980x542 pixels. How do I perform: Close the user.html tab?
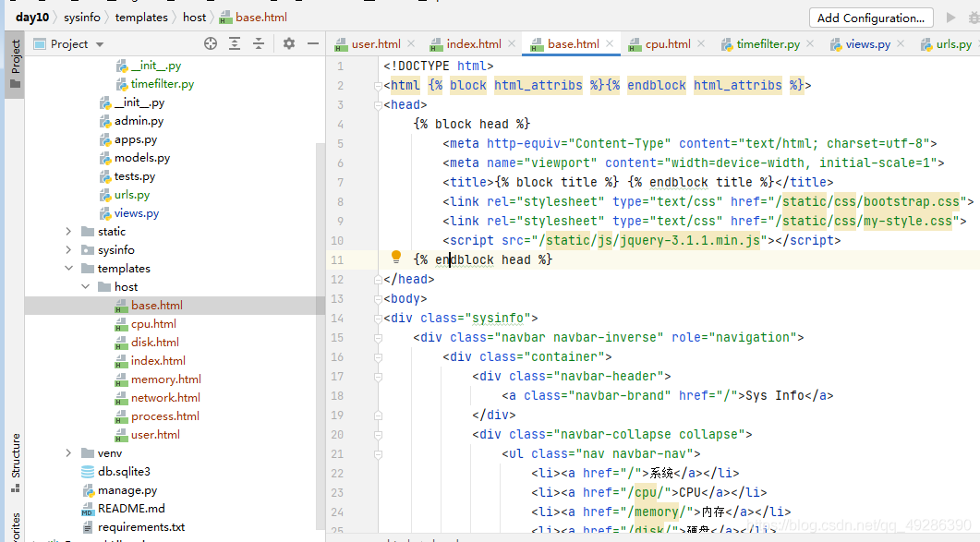[x=411, y=43]
